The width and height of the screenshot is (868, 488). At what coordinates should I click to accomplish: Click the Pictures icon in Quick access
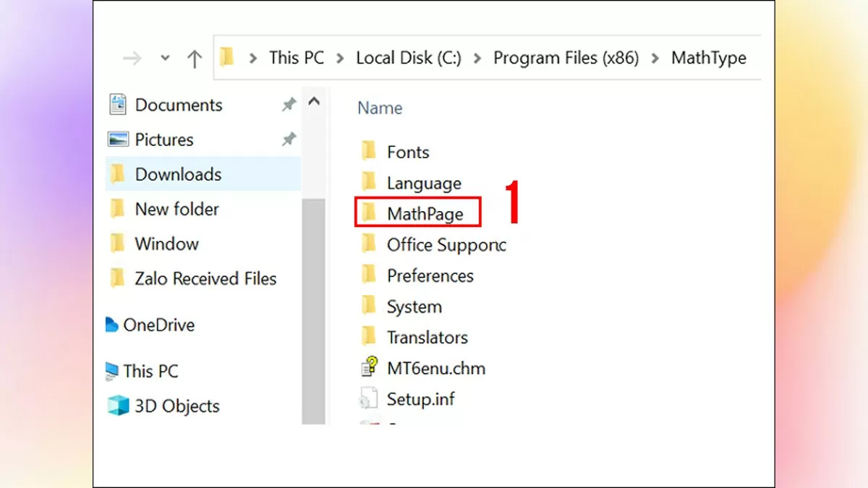(x=117, y=139)
